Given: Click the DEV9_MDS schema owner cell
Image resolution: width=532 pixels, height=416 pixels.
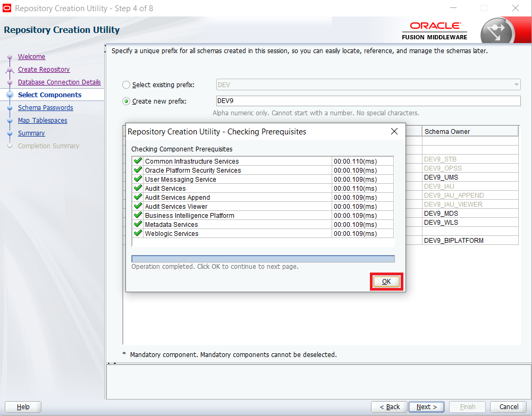Looking at the screenshot, I should point(470,213).
